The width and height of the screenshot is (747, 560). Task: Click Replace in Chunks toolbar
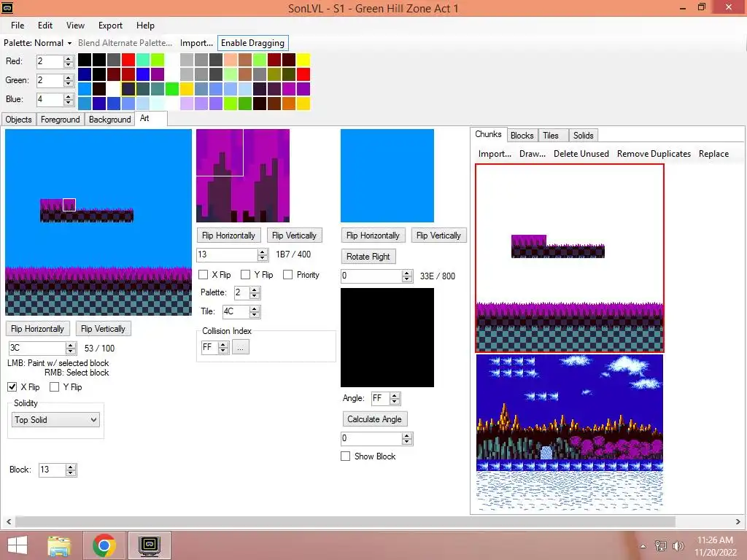coord(713,154)
